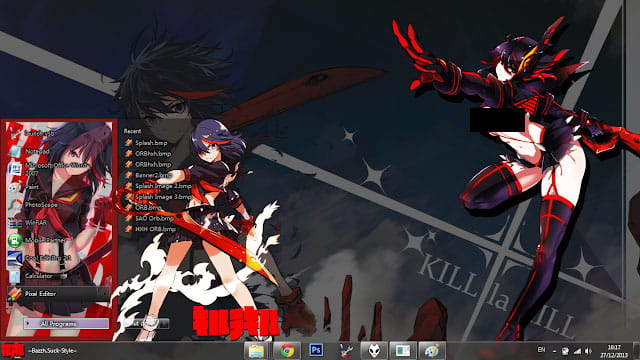The height and width of the screenshot is (360, 640).
Task: Open Calculator from the Start menu
Action: [57, 276]
